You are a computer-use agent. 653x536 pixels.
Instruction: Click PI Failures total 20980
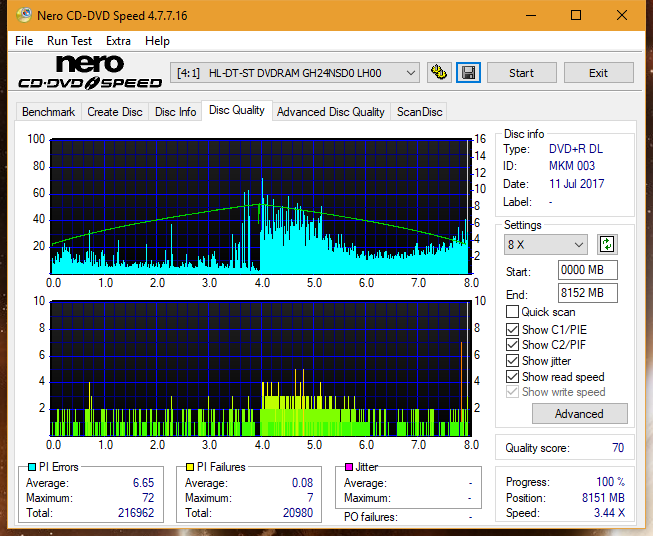pyautogui.click(x=298, y=513)
